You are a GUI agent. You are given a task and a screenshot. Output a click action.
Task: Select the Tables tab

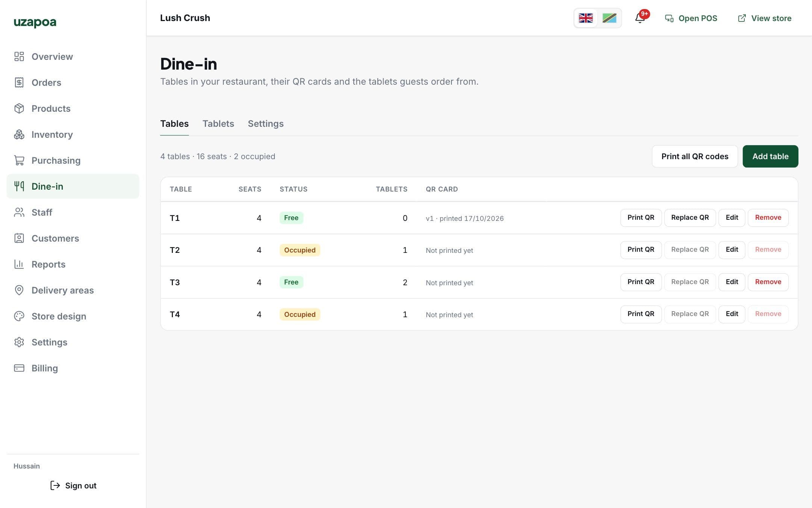click(x=174, y=123)
